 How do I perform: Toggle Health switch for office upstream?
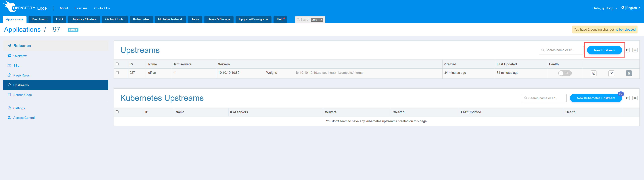[x=565, y=73]
